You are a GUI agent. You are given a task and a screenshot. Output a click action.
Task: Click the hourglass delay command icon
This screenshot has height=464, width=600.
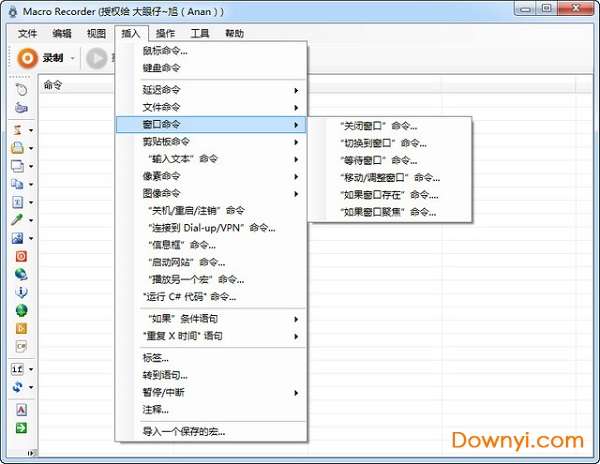18,130
